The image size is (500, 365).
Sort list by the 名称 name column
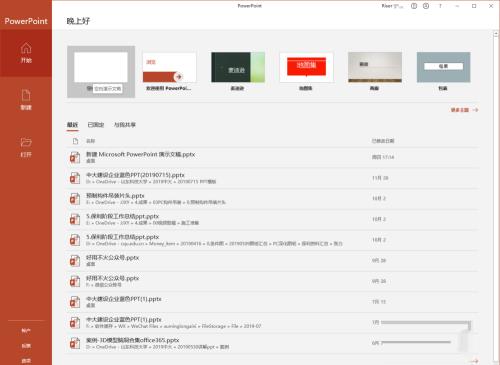pos(90,141)
